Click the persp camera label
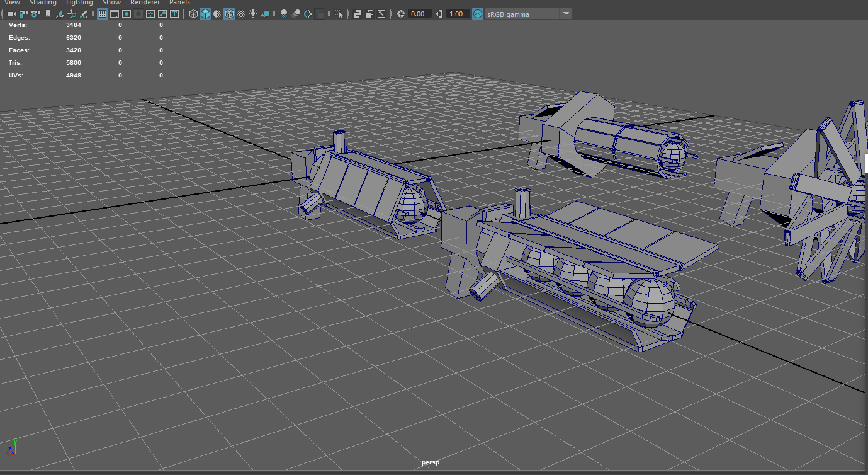868x475 pixels. 430,462
